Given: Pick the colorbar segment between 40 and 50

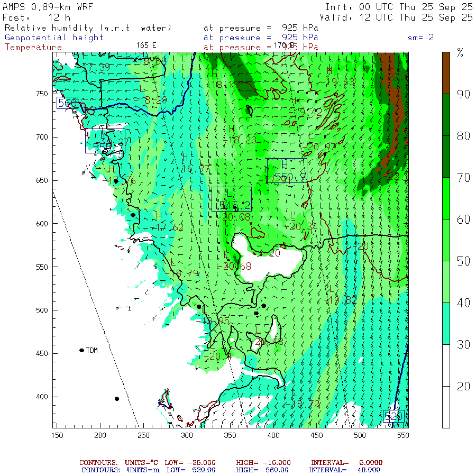Looking at the screenshot, I should click(x=446, y=282).
